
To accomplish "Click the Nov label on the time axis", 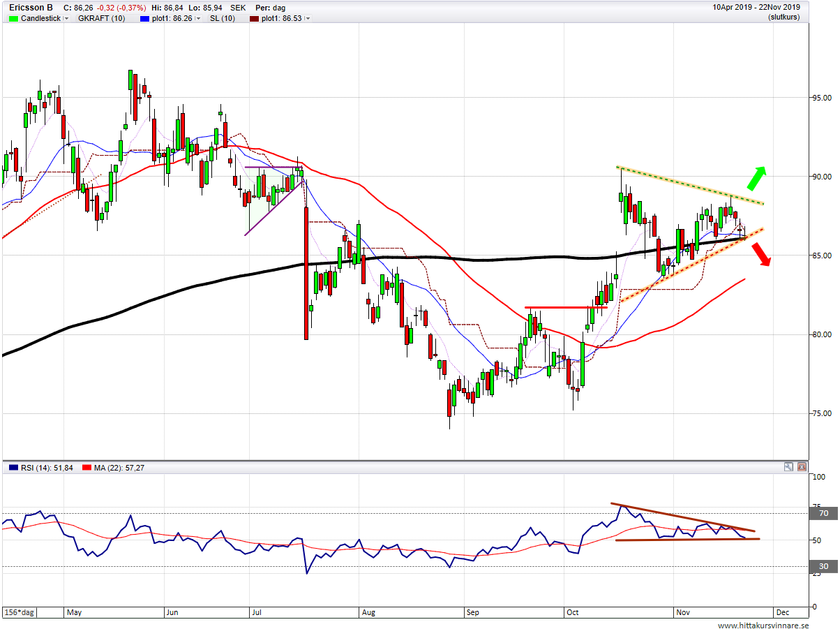I will point(683,612).
